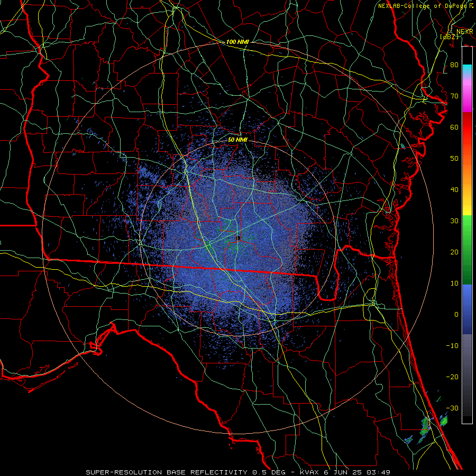Screen dimensions: 476x476
Task: Click the "03:49" timestamp in the caption
Action: point(379,472)
